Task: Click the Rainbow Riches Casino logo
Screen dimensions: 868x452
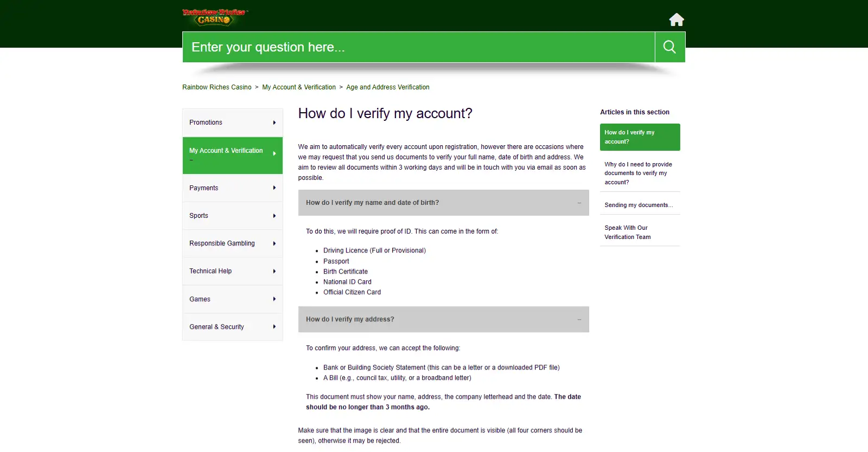Action: (x=214, y=17)
